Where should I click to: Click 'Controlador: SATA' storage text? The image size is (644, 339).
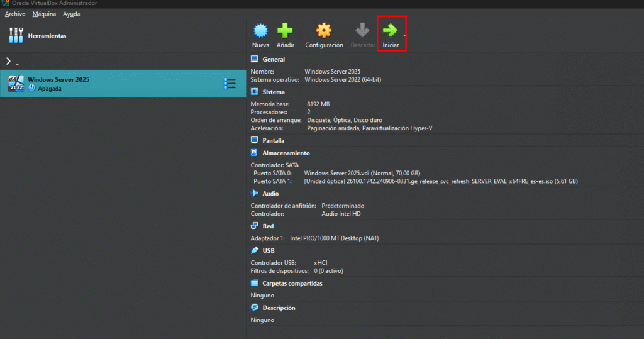[x=275, y=165]
